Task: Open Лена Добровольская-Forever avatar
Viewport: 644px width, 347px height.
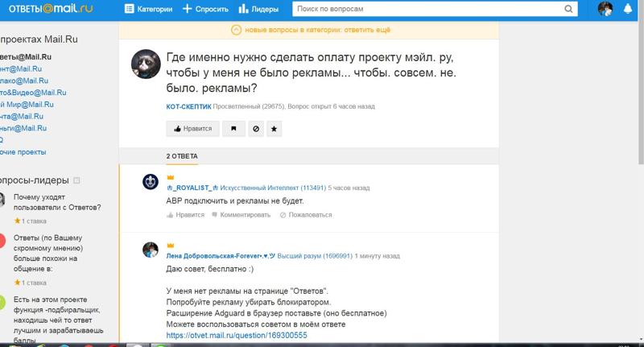Action: [x=151, y=250]
